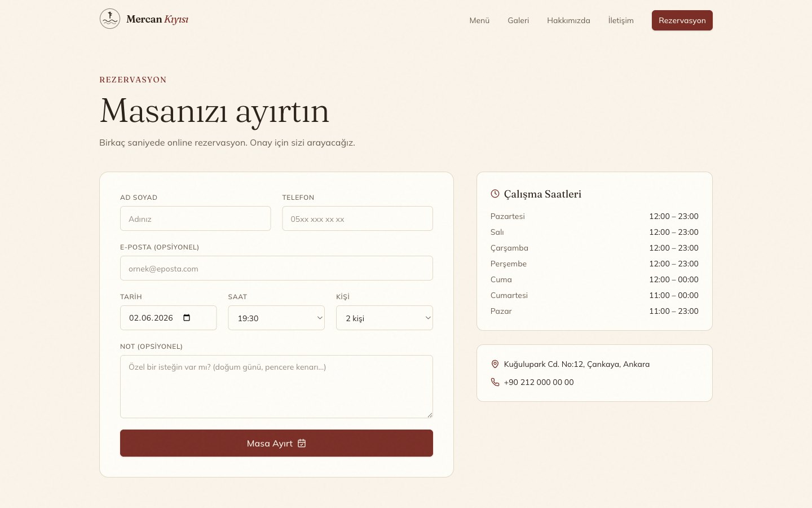Go to Menü in the navigation

coord(479,20)
